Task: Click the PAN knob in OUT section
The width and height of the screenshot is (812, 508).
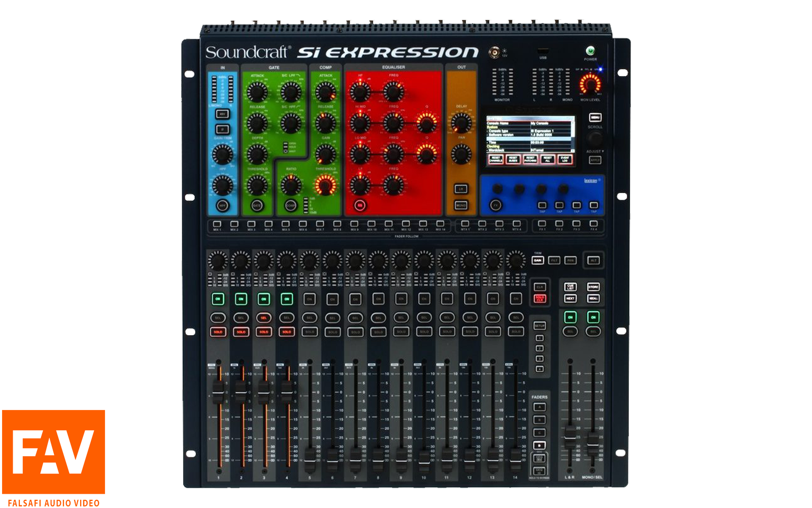Action: click(461, 154)
